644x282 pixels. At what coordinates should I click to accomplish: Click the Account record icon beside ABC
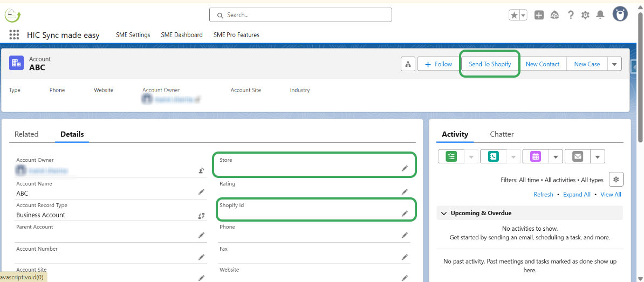[x=16, y=63]
